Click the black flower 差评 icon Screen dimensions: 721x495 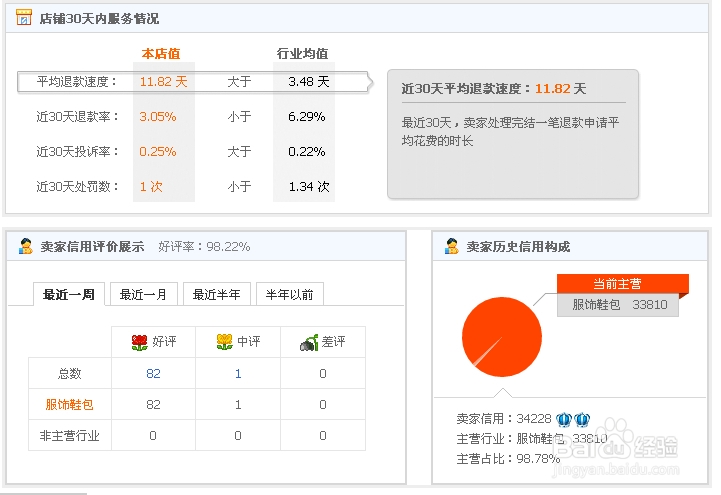tap(309, 342)
